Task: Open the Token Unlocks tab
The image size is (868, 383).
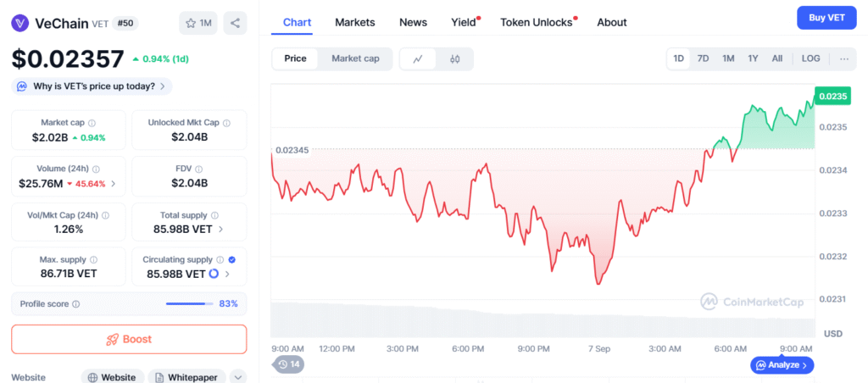Action: coord(537,23)
